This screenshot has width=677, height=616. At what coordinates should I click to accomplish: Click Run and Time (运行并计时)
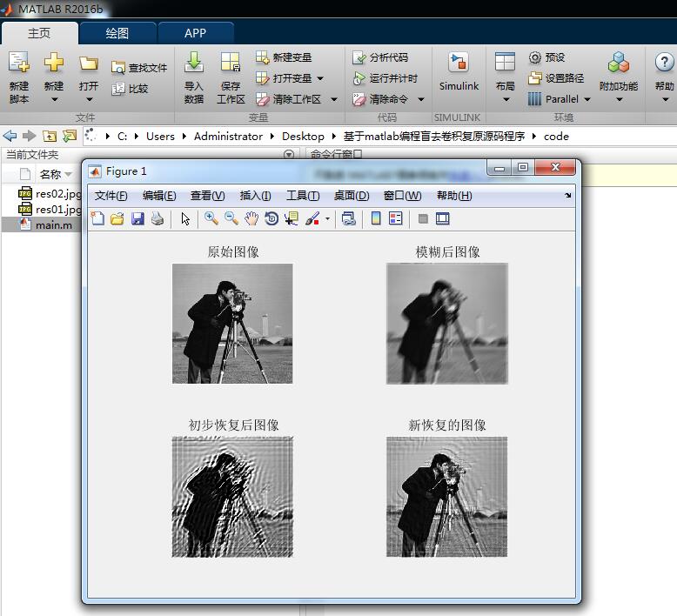385,78
